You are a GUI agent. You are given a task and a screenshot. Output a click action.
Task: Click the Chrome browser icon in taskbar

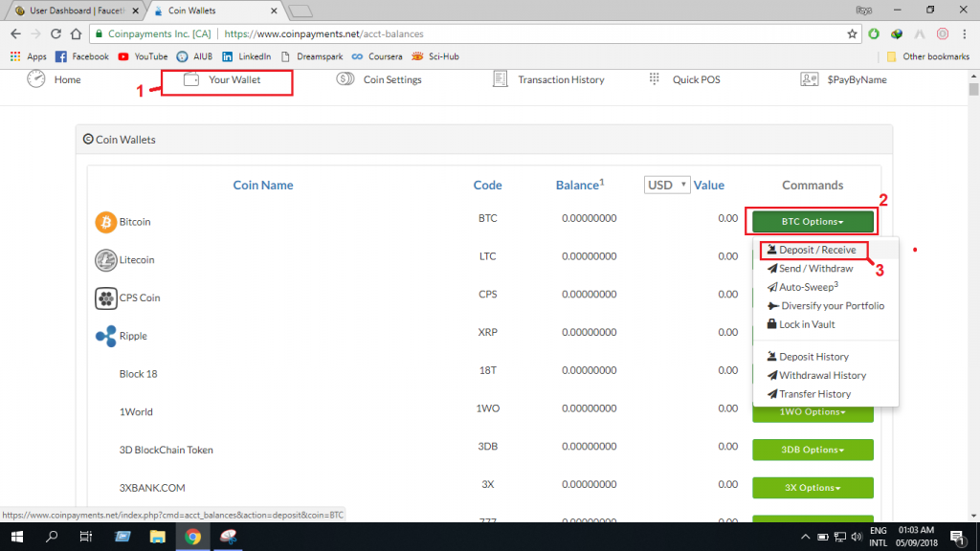[192, 538]
